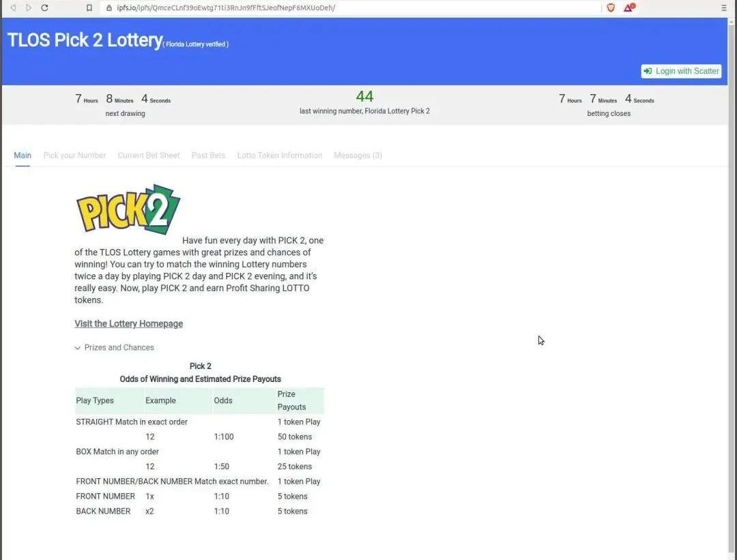Click 'last winning number, Florida Lottery Pick 2' caption

coord(364,111)
